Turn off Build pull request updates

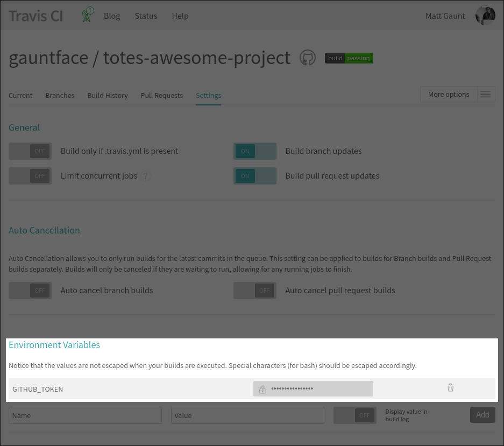(255, 176)
